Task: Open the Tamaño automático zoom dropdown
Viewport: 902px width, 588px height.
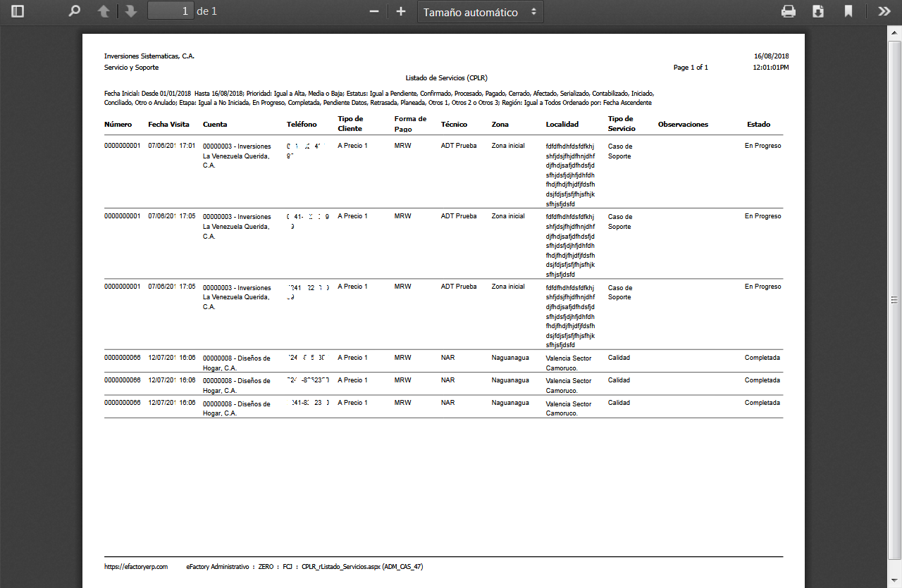Action: click(x=480, y=12)
